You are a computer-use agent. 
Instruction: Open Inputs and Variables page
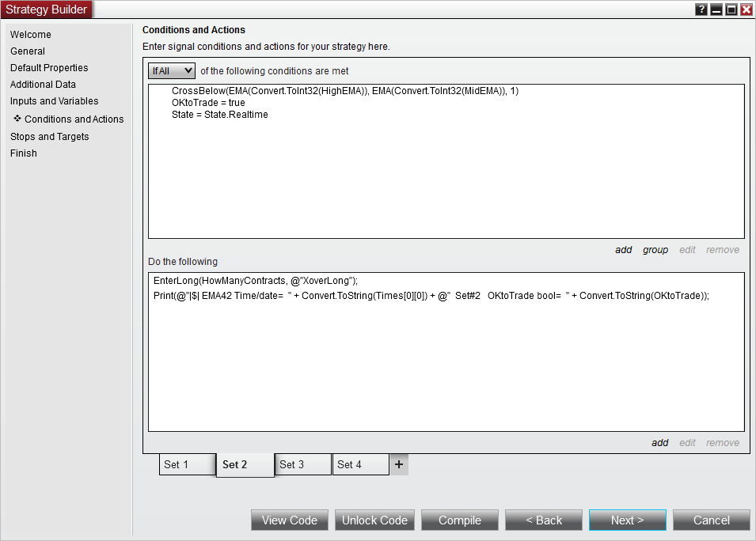tap(55, 101)
